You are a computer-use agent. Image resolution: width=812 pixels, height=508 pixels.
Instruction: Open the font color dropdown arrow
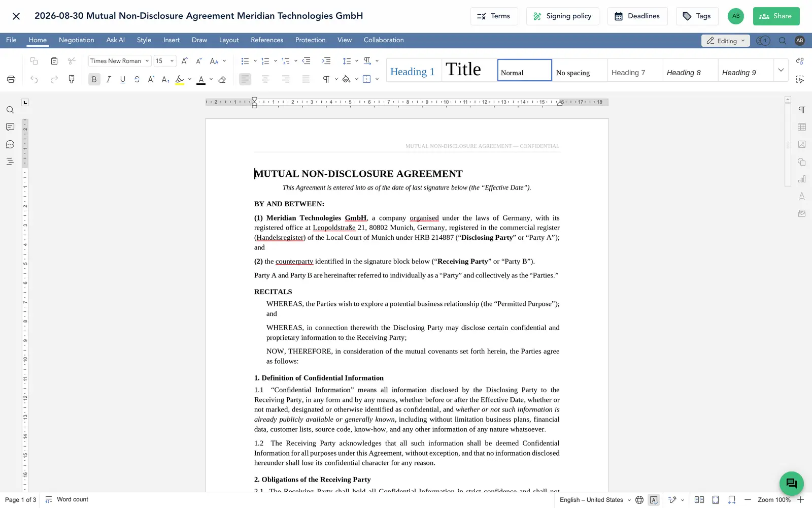(x=211, y=79)
